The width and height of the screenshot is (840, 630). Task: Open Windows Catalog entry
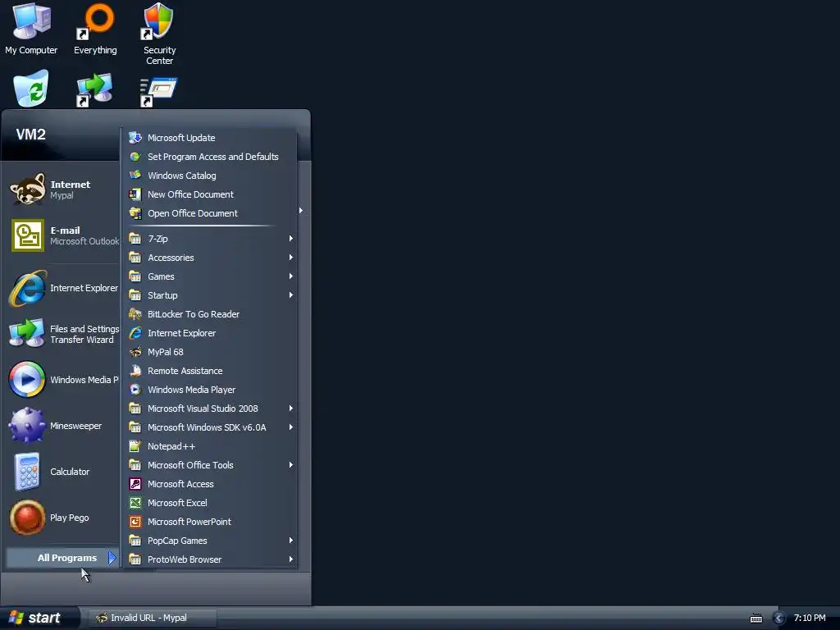coord(209,176)
